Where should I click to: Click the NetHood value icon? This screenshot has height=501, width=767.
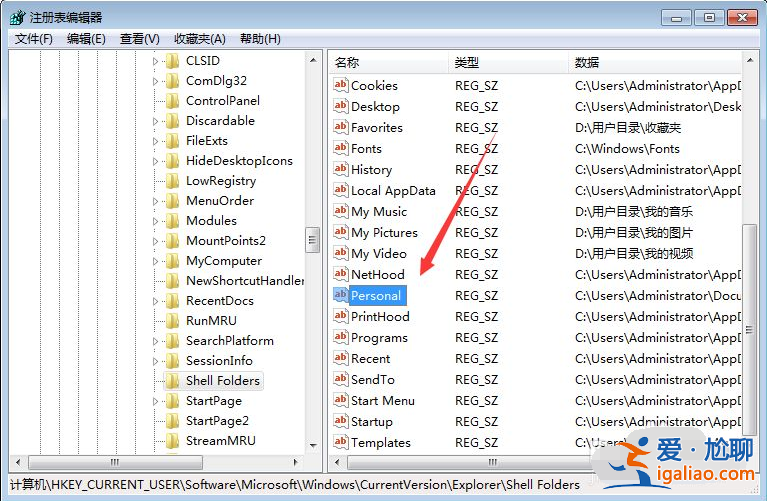tap(340, 274)
